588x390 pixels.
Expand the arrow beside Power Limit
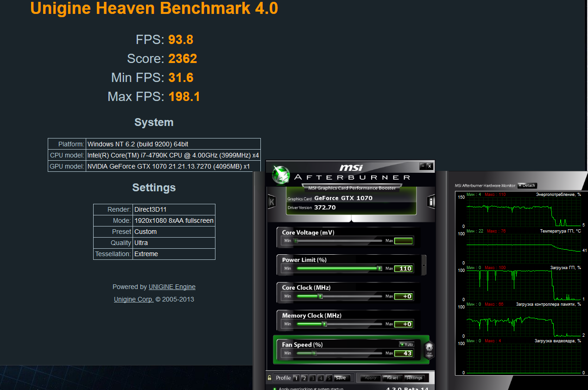pos(424,264)
